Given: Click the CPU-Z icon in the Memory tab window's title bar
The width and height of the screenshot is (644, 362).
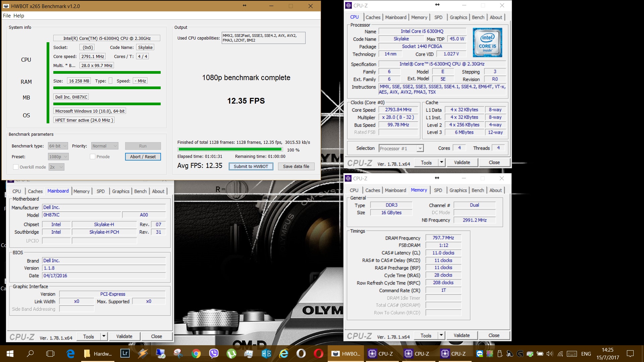Looking at the screenshot, I should pyautogui.click(x=348, y=178).
